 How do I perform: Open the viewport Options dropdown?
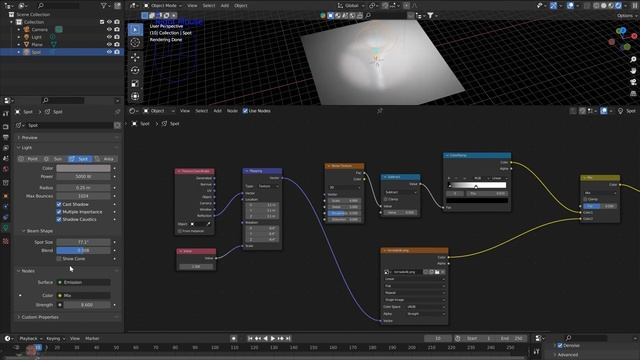coord(627,16)
